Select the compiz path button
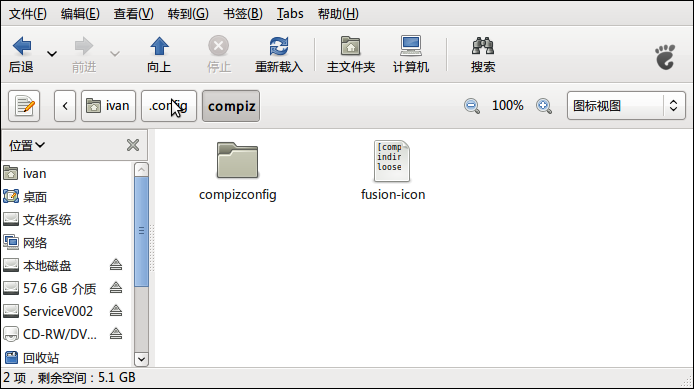 click(x=231, y=106)
